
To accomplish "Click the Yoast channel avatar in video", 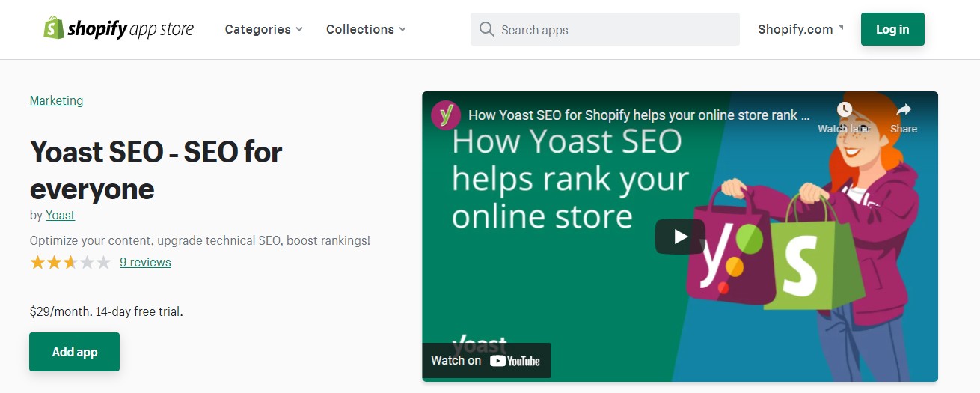I will pyautogui.click(x=446, y=115).
